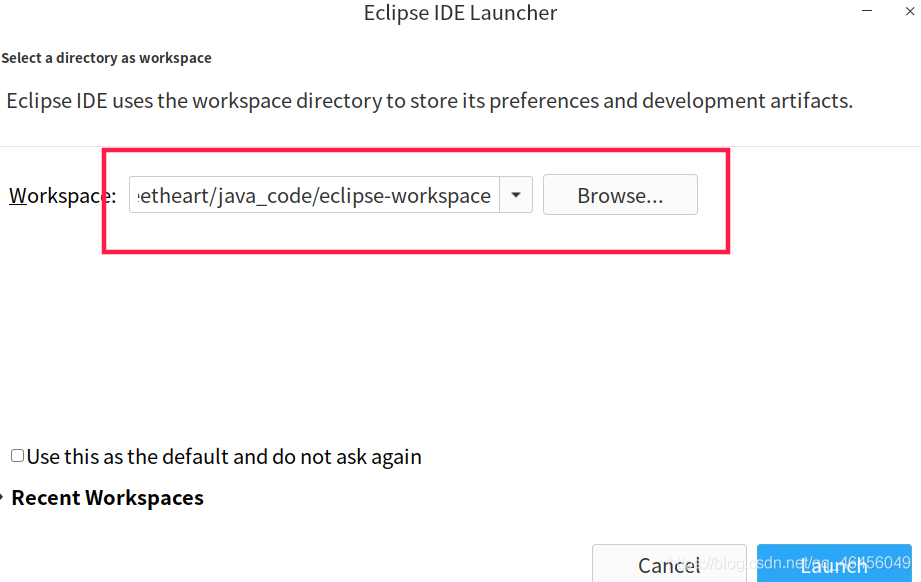Image resolution: width=921 pixels, height=582 pixels.
Task: Enable 'Use this as the default' checkbox
Action: (x=18, y=456)
